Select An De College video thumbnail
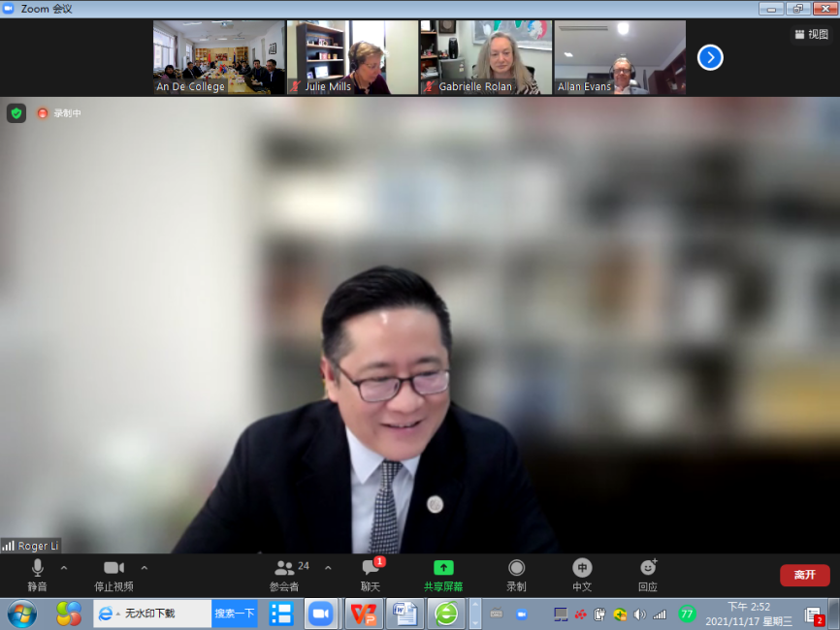 click(219, 57)
